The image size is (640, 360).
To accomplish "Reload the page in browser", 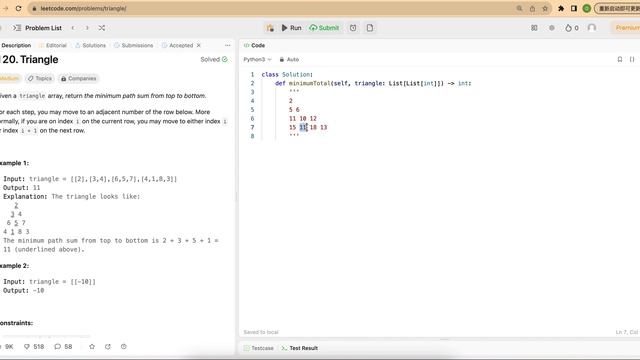I will tap(18, 8).
